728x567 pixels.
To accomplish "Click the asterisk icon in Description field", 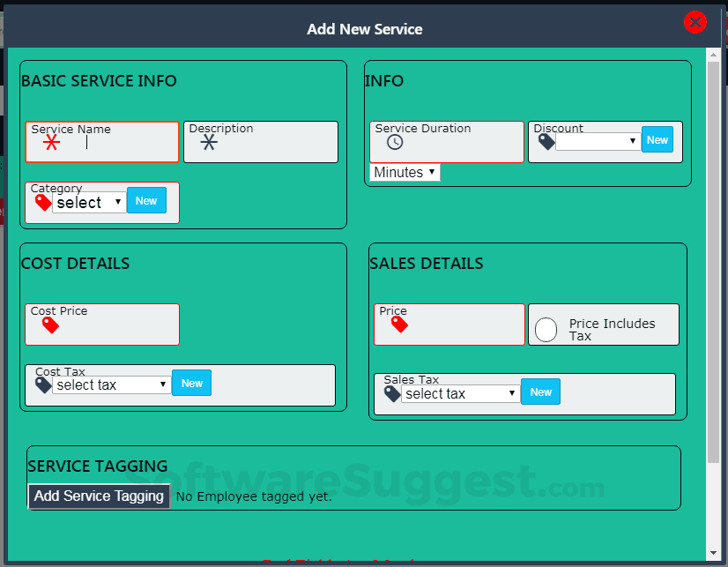I will (x=209, y=142).
